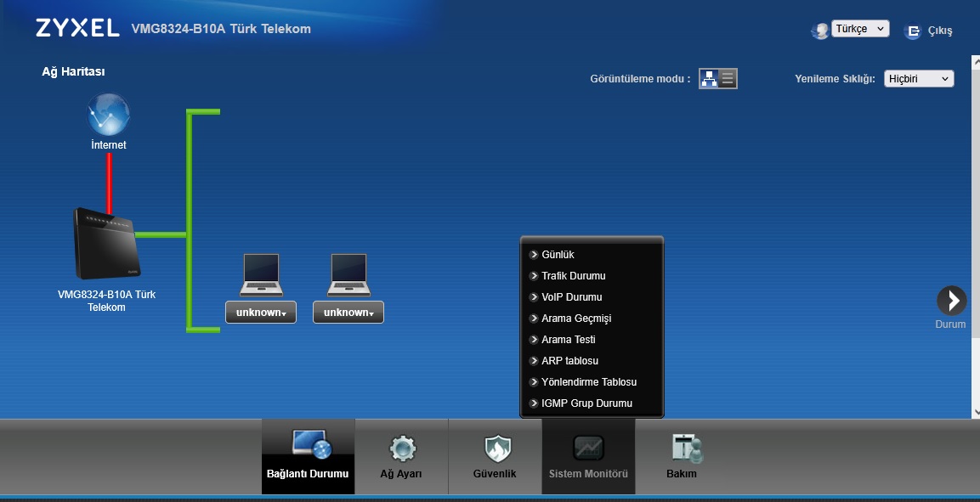Select the first unknown laptop icon
The width and height of the screenshot is (980, 502).
(261, 274)
